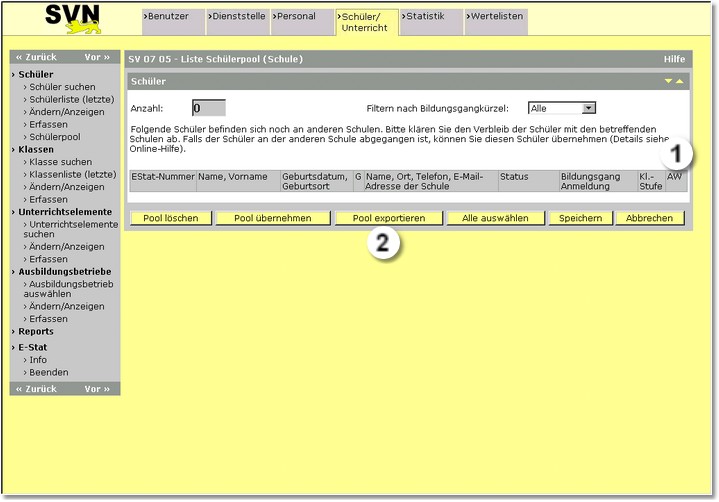
Task: Click the Pool löschen button
Action: 171,218
